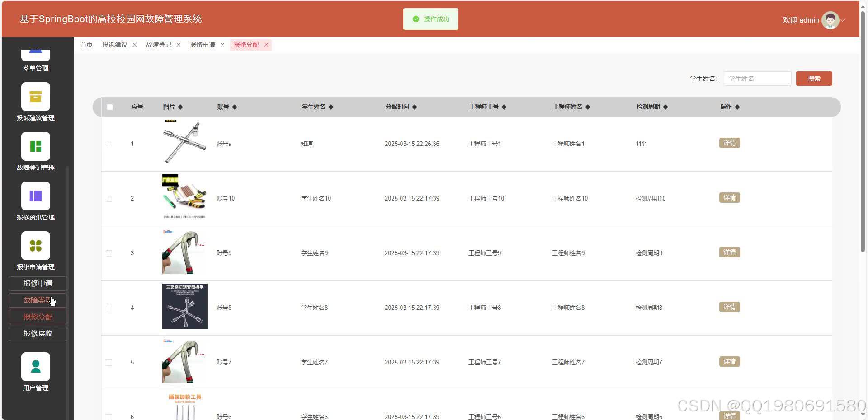Image resolution: width=868 pixels, height=420 pixels.
Task: Close the 报修申请 tab
Action: point(222,45)
